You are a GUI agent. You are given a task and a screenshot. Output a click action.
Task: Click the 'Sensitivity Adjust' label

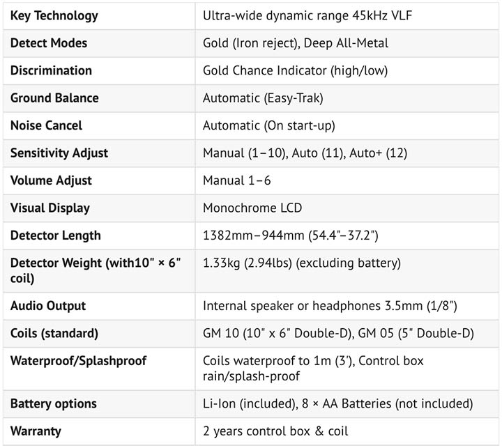(x=59, y=153)
